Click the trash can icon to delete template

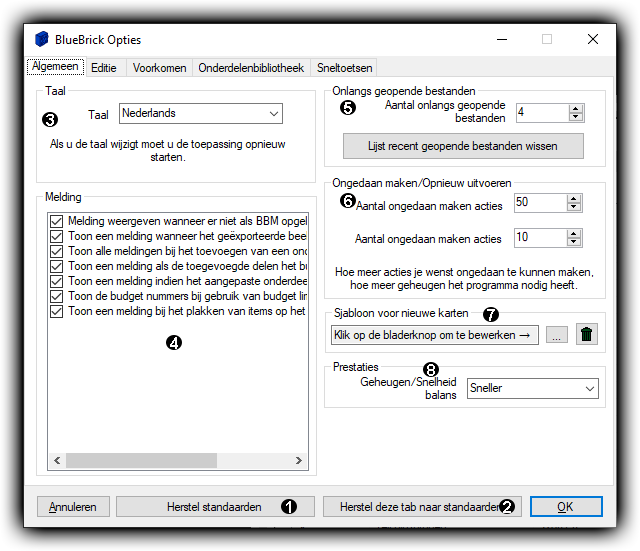(587, 334)
